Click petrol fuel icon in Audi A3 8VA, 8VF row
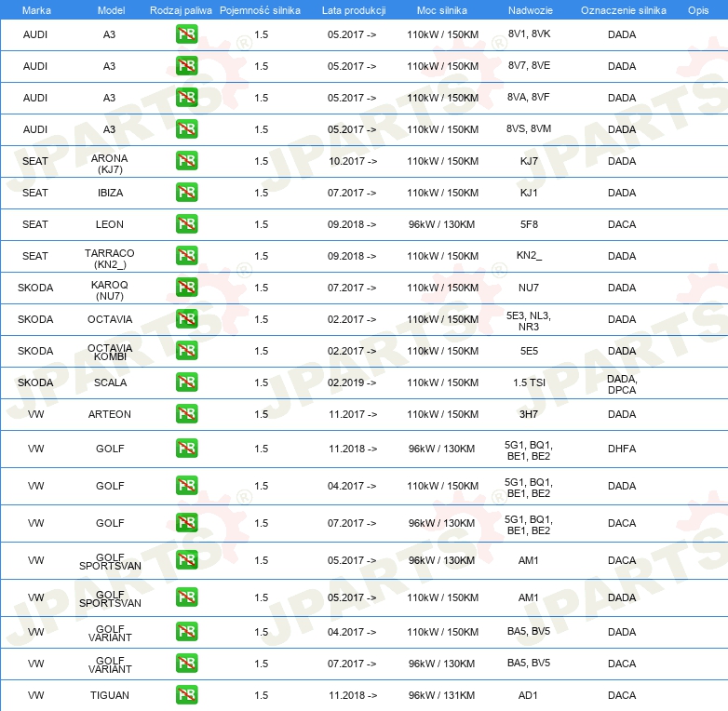 pos(186,98)
